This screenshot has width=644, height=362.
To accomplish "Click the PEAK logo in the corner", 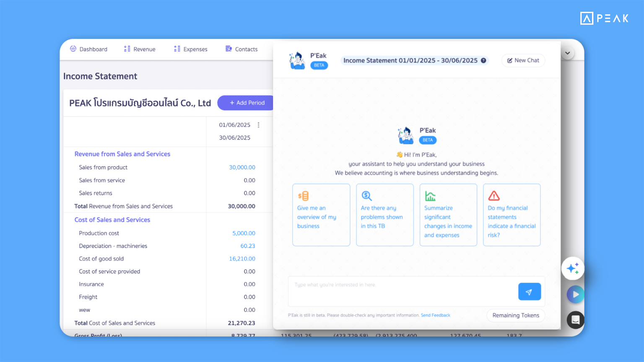I will tap(604, 18).
